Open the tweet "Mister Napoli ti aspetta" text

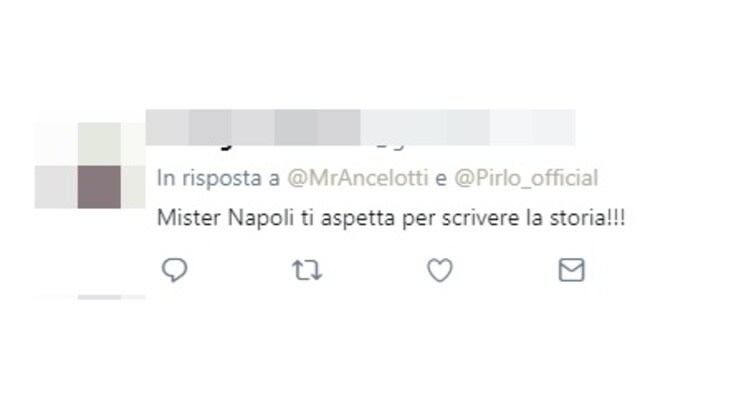click(391, 218)
